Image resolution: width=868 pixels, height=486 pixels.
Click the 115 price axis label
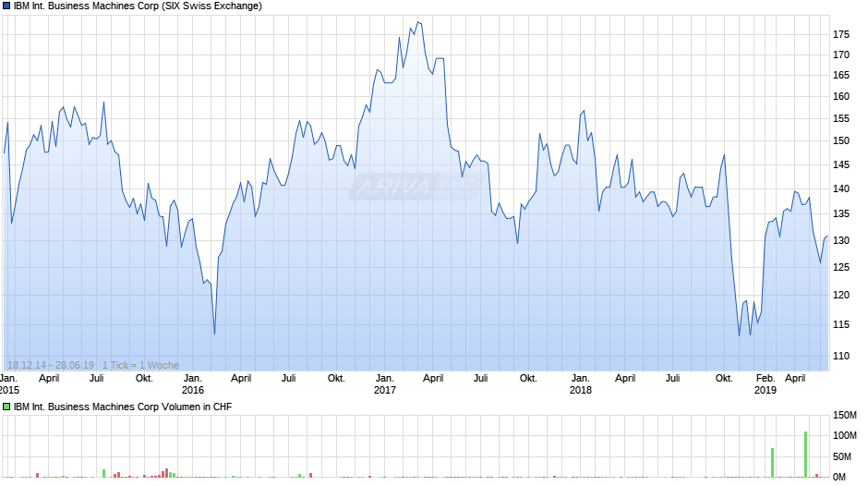841,324
